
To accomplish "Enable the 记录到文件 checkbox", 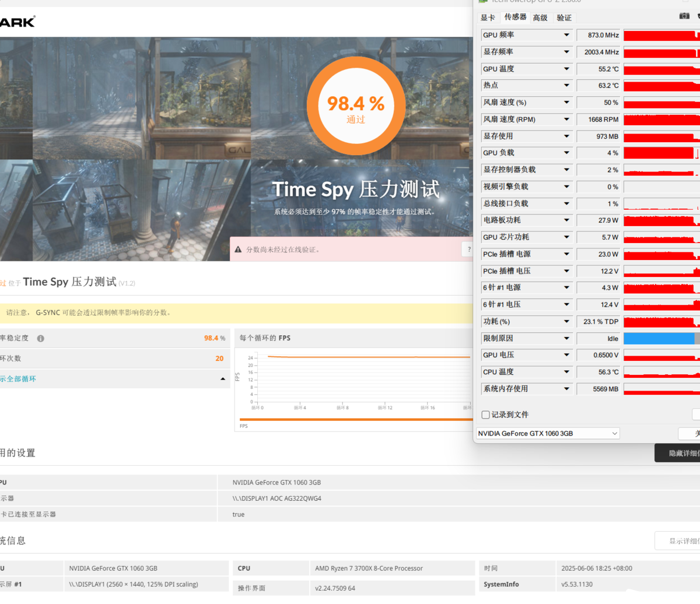I will (x=485, y=415).
